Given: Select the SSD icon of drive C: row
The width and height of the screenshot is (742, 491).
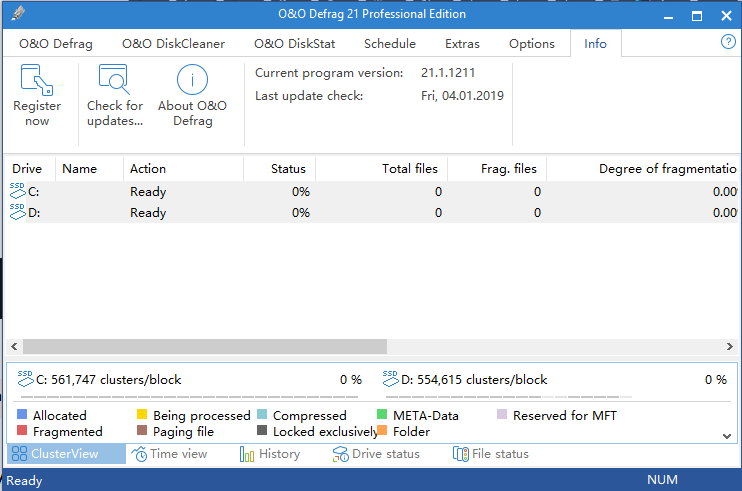Looking at the screenshot, I should click(x=18, y=191).
